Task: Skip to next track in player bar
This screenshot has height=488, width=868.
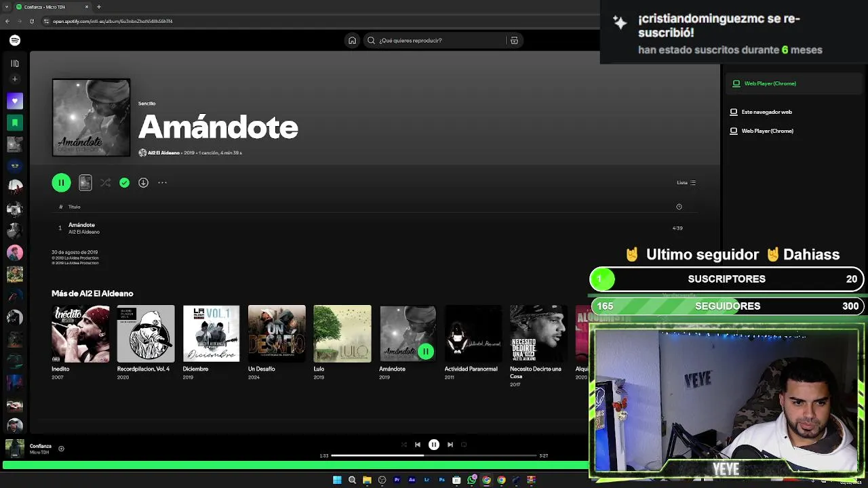Action: [x=450, y=445]
